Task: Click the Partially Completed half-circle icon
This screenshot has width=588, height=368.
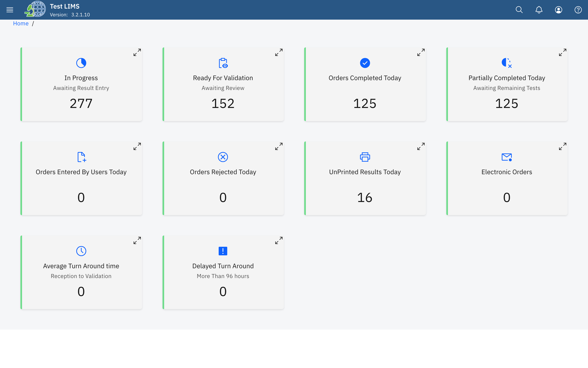Action: [x=507, y=63]
